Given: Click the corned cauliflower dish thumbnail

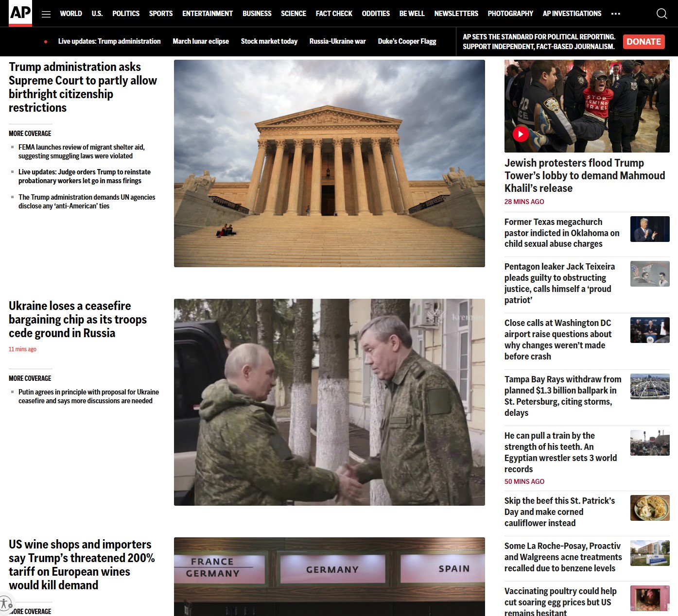Looking at the screenshot, I should (650, 508).
